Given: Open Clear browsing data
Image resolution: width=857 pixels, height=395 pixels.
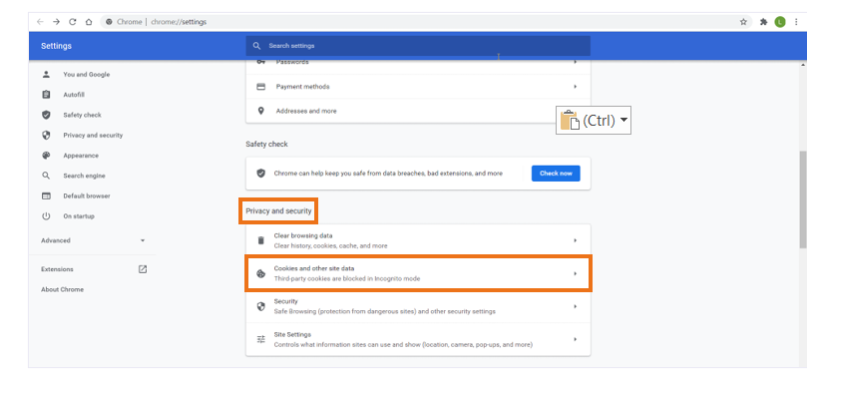Looking at the screenshot, I should tap(418, 240).
